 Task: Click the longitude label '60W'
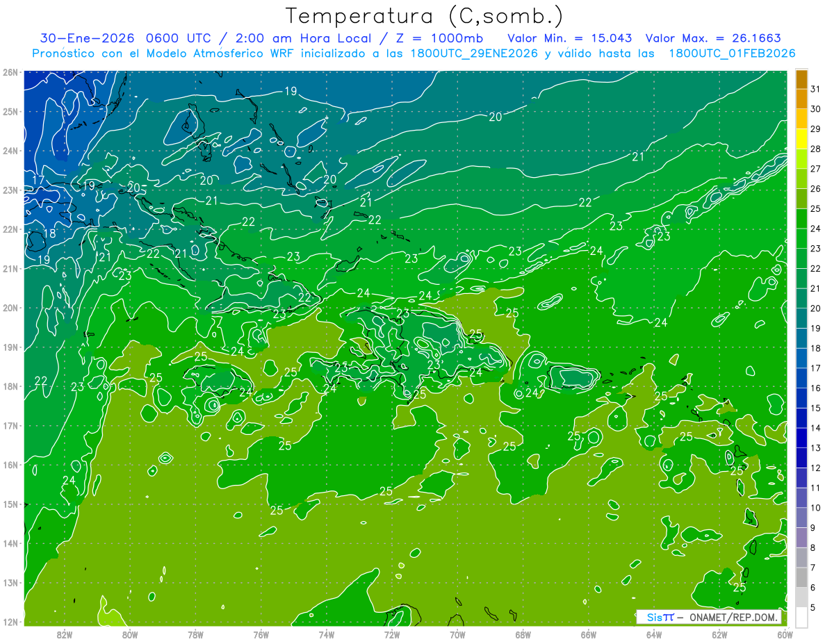tap(785, 634)
